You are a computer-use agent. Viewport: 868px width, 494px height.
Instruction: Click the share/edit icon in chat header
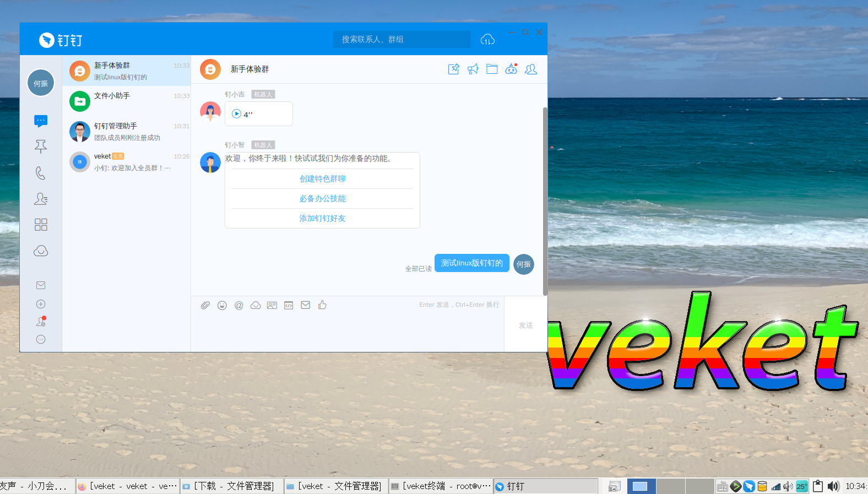click(x=454, y=69)
